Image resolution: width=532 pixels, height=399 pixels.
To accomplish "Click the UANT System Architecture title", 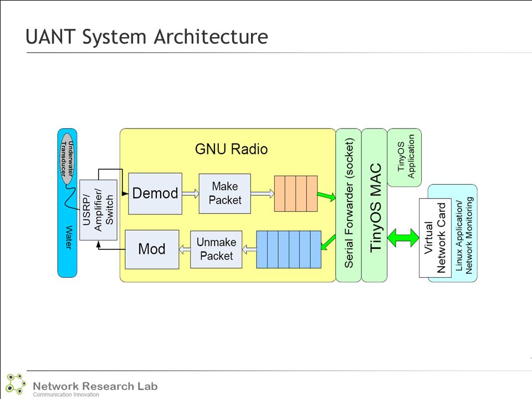I will pos(147,37).
